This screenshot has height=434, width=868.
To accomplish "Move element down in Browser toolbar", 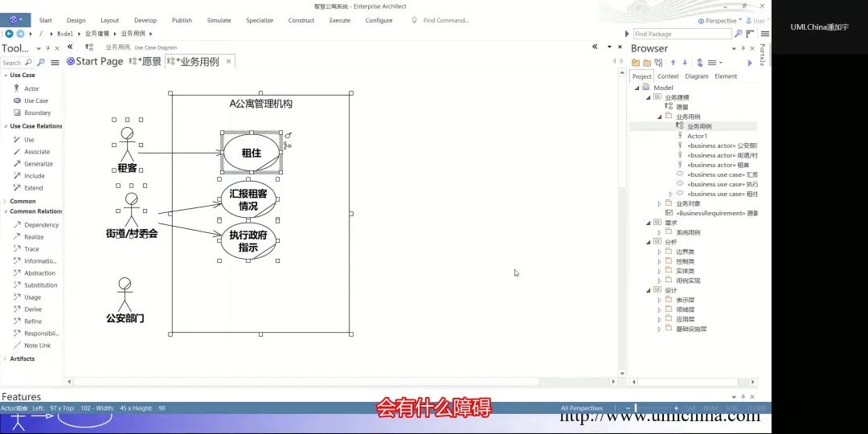I will (x=685, y=63).
